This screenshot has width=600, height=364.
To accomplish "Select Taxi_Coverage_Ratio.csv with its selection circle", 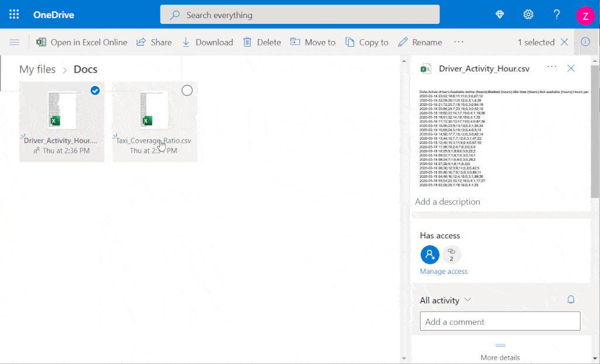I will click(187, 90).
